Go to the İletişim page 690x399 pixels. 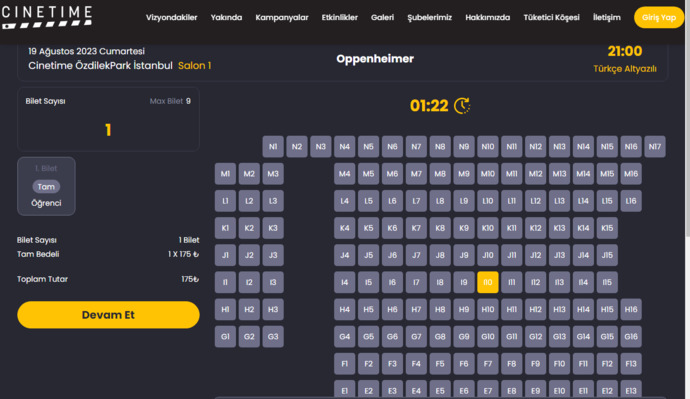[x=606, y=18]
